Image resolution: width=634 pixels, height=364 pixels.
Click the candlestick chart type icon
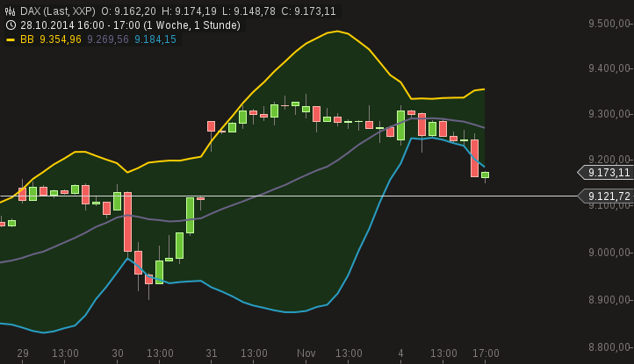pos(11,11)
